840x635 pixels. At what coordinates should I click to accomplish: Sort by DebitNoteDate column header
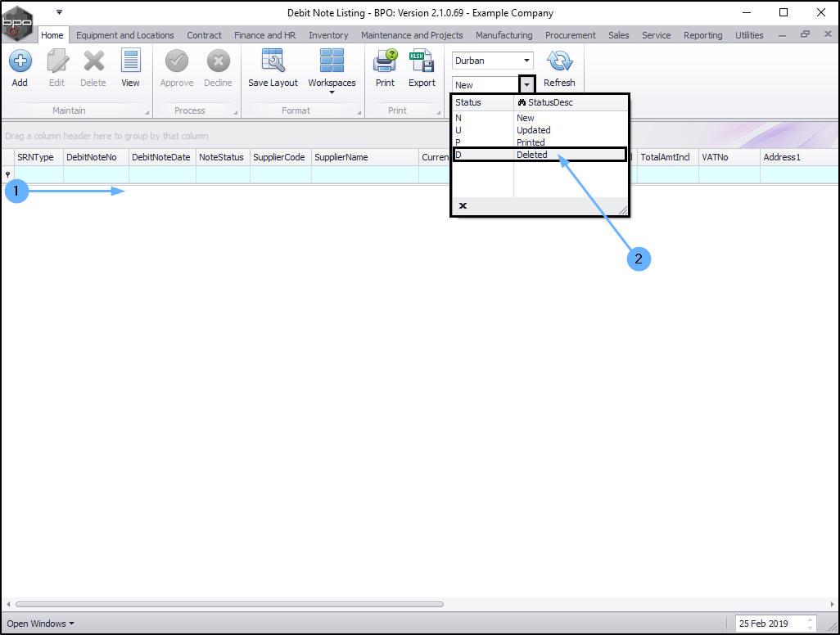click(162, 157)
